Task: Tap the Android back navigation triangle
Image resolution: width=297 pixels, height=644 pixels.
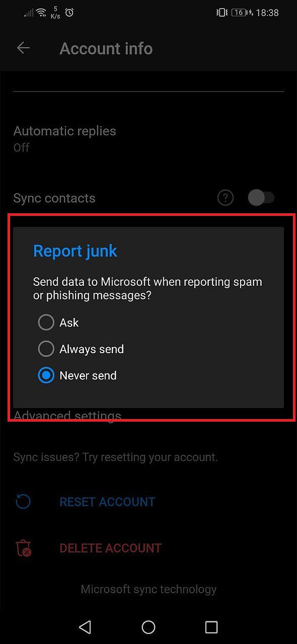Action: (85, 627)
